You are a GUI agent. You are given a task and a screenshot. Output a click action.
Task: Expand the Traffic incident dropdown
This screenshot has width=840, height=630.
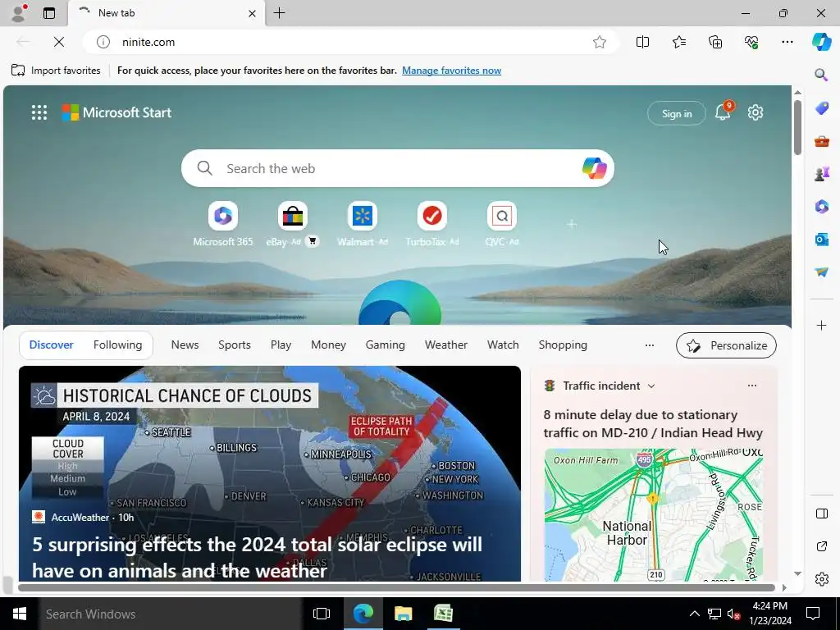pyautogui.click(x=651, y=386)
